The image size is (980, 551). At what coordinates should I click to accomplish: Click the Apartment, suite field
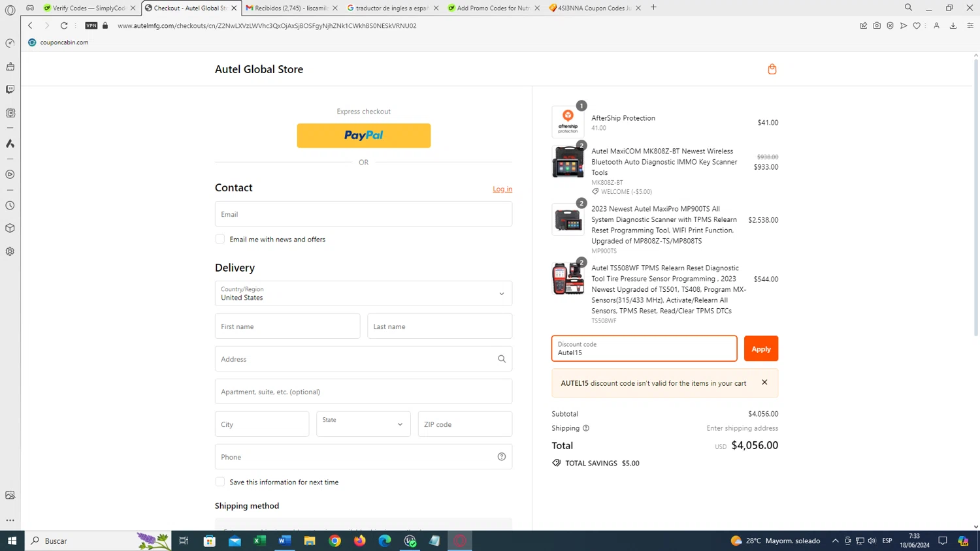[x=363, y=391]
